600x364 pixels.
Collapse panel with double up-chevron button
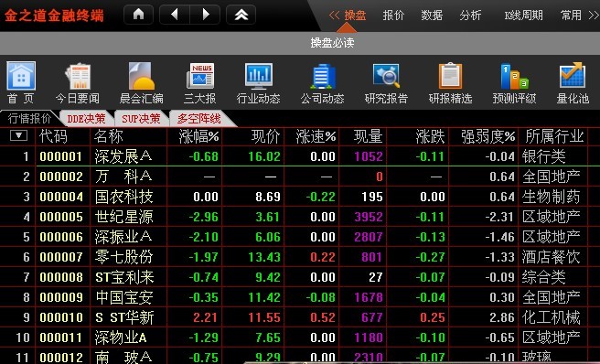point(241,15)
